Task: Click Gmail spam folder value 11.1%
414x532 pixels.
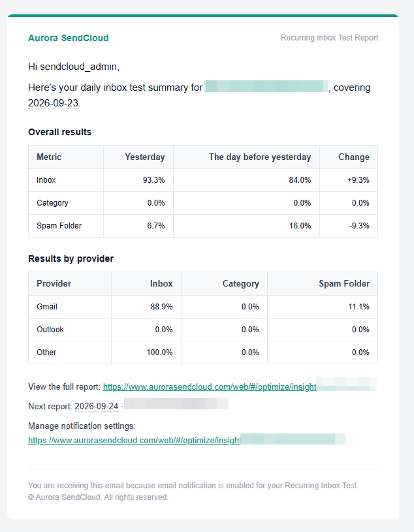Action: click(358, 307)
